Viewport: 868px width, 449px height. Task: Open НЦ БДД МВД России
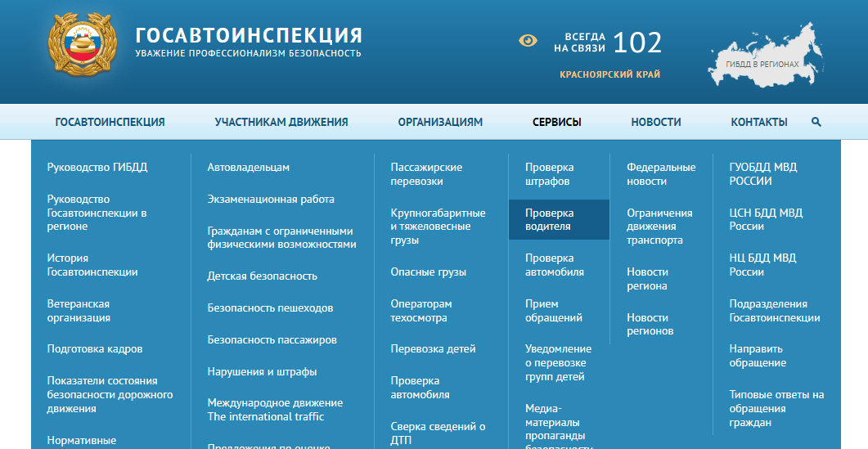tap(762, 265)
